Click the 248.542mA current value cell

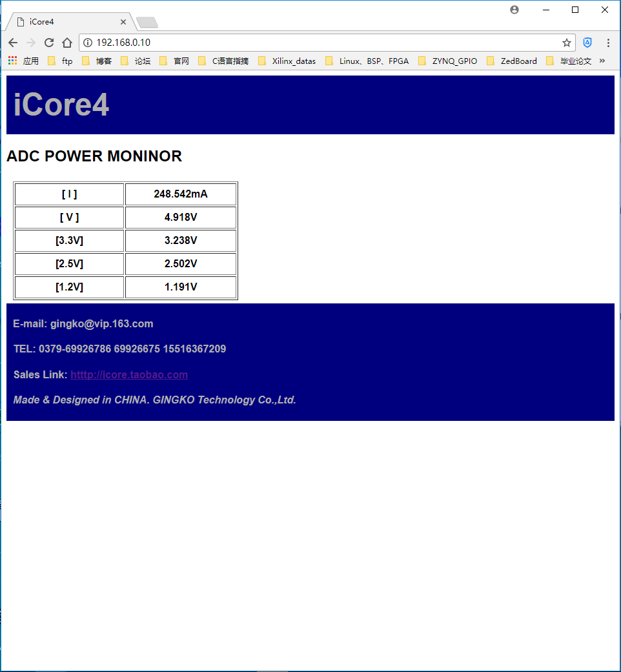(x=181, y=194)
